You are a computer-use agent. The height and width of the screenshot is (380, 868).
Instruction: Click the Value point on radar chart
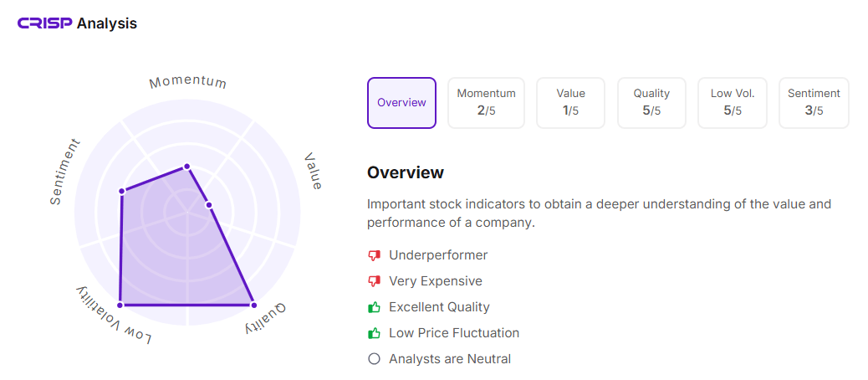pos(208,205)
